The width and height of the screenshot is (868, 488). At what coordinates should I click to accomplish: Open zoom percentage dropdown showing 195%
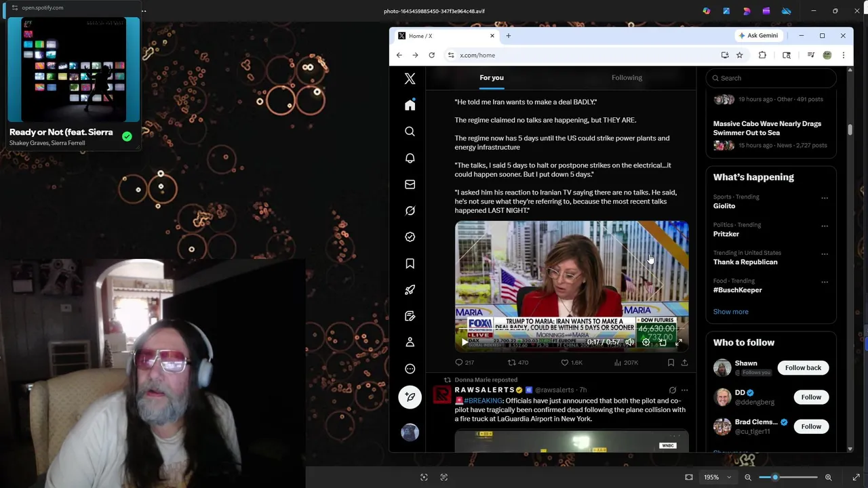(x=717, y=477)
